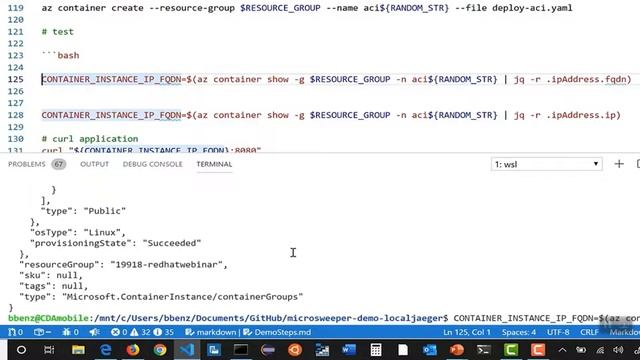Open Eclipse from taskbar
The height and width of the screenshot is (360, 640).
tap(268, 350)
